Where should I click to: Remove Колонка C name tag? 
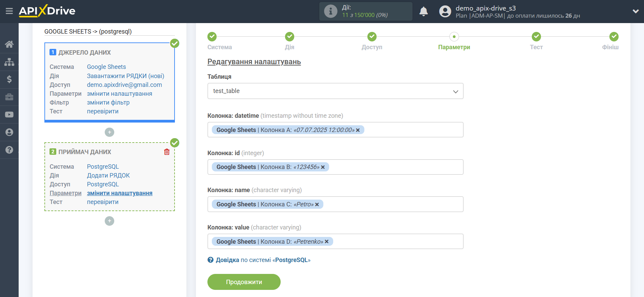(x=317, y=204)
